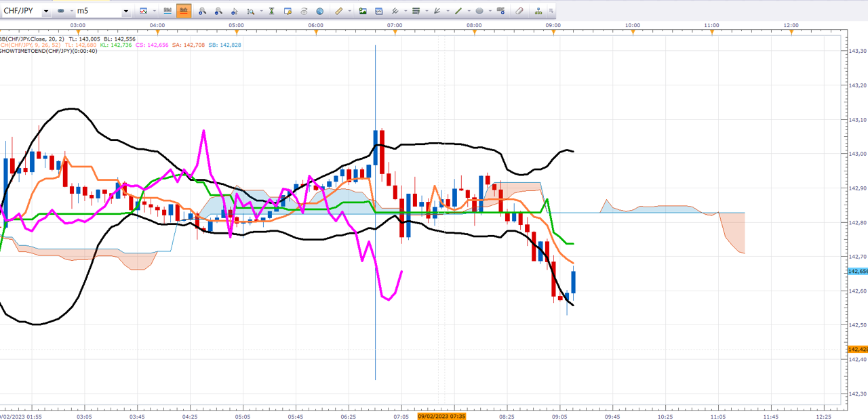Image resolution: width=868 pixels, height=420 pixels.
Task: Click the blue globe icon
Action: pos(320,11)
